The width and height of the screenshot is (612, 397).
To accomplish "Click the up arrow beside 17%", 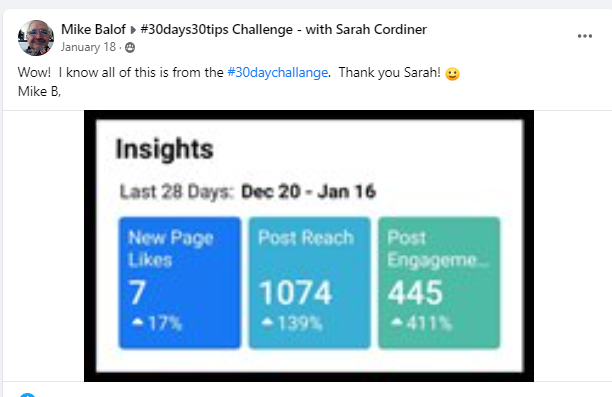I will click(x=138, y=322).
